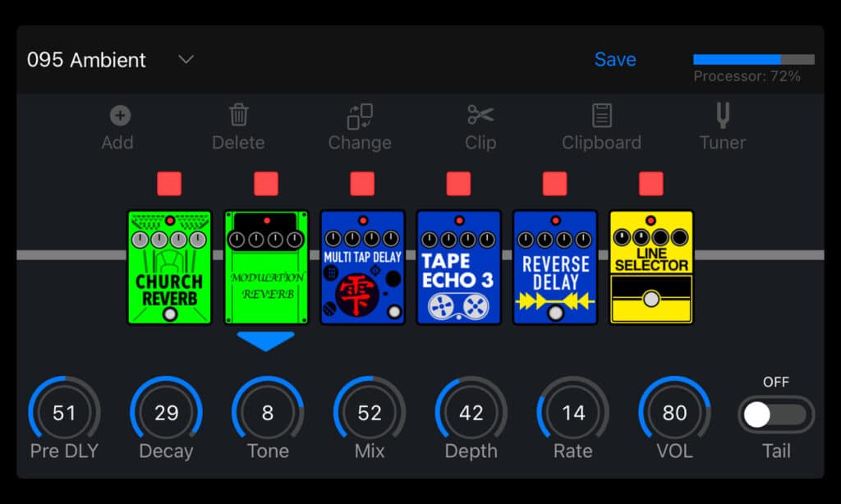The width and height of the screenshot is (841, 504).
Task: Click the 095 Ambient patch name
Action: coord(86,60)
